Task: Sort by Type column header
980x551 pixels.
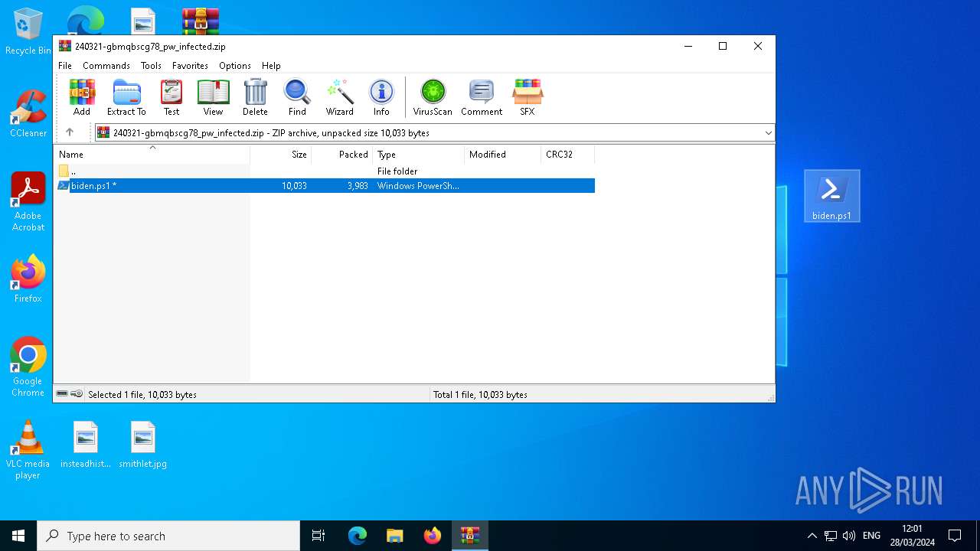Action: click(x=419, y=155)
